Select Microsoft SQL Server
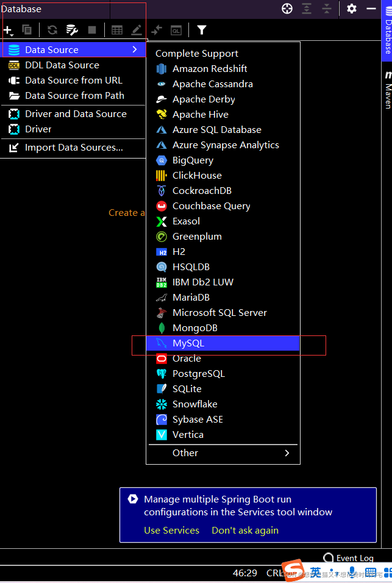 tap(223, 313)
